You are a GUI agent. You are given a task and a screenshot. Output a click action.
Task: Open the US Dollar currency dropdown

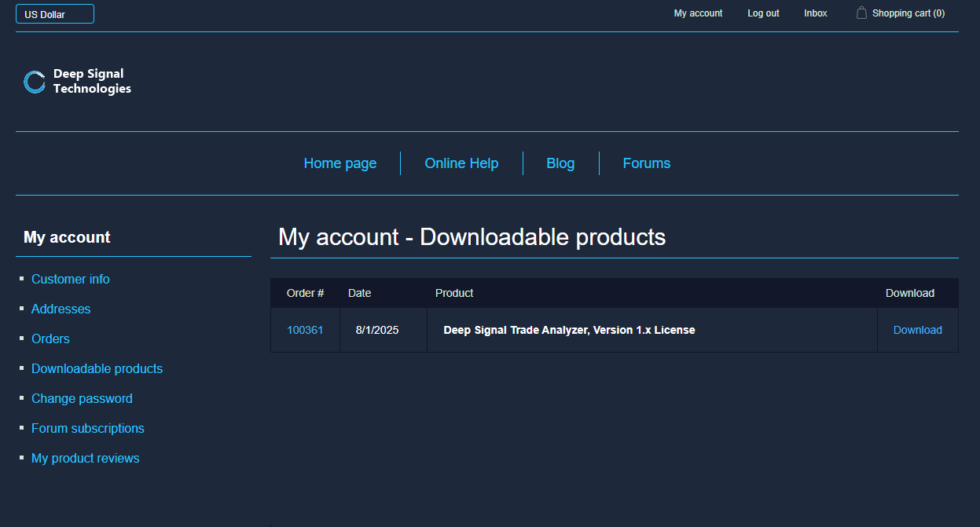[x=55, y=14]
